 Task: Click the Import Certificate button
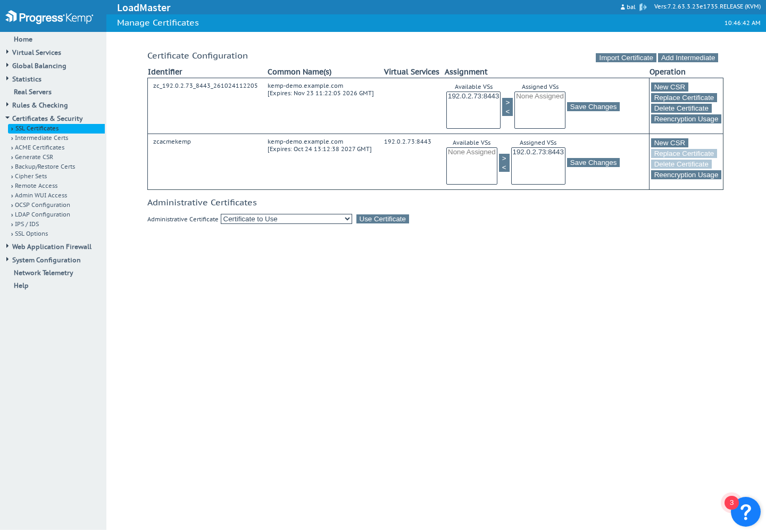(626, 58)
